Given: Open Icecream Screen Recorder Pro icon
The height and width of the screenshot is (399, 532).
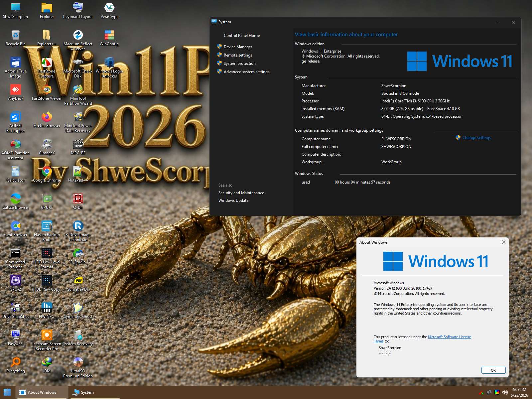Looking at the screenshot, I should (x=47, y=340).
